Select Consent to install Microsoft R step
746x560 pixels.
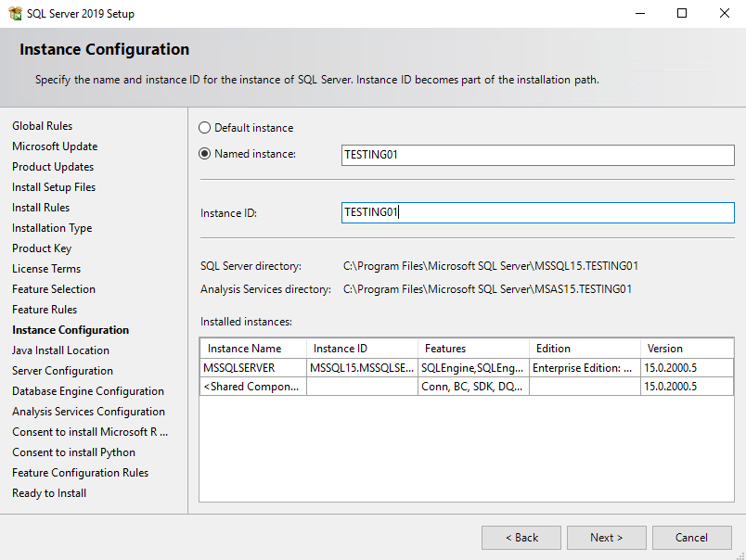(x=90, y=432)
